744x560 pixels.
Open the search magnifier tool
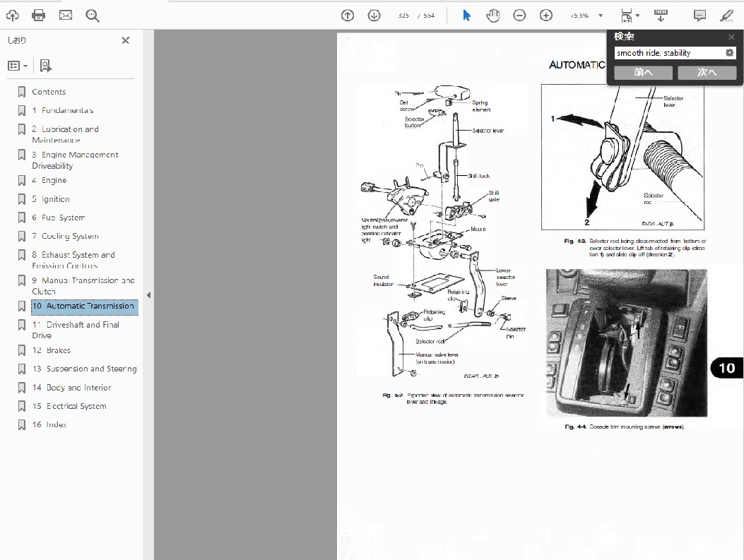(x=93, y=15)
